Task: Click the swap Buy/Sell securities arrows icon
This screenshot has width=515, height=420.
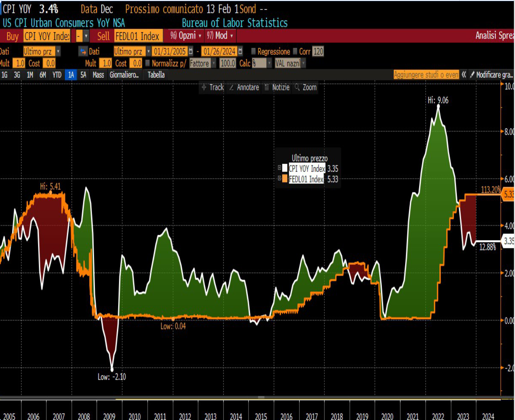Action: 83,51
